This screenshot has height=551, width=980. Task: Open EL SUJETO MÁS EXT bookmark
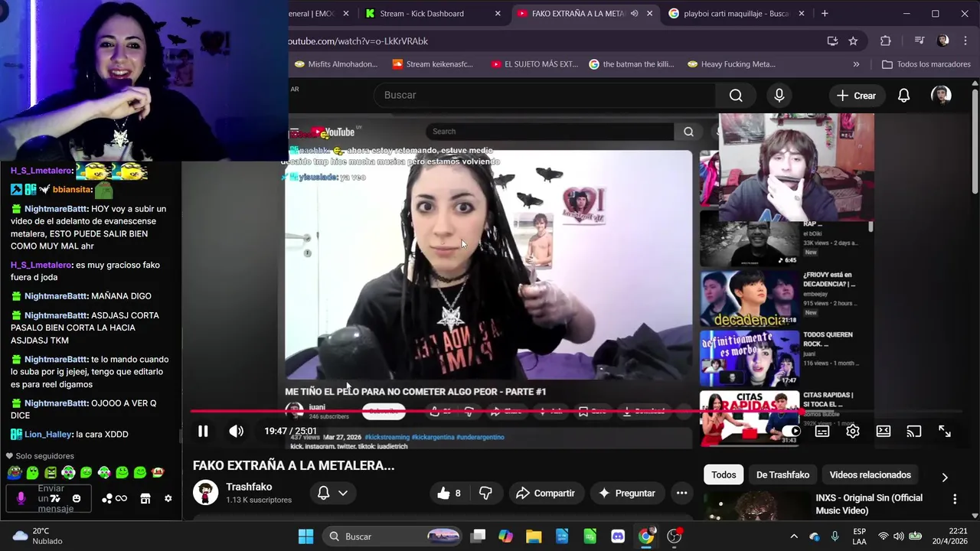coord(534,64)
